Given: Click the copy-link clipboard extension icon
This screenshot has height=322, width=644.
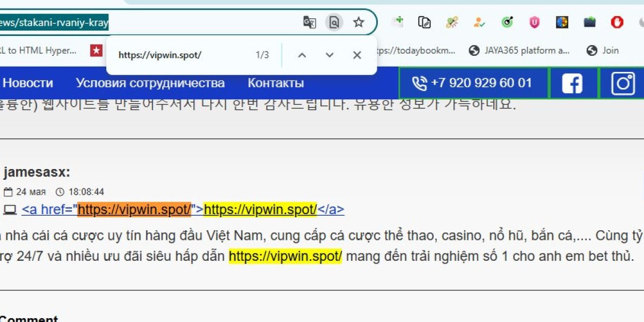Looking at the screenshot, I should [x=425, y=23].
